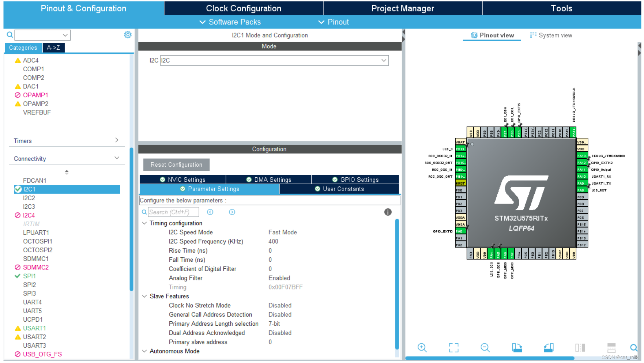Go to previous parameter search result
Screen dimensions: 644x363
point(210,212)
